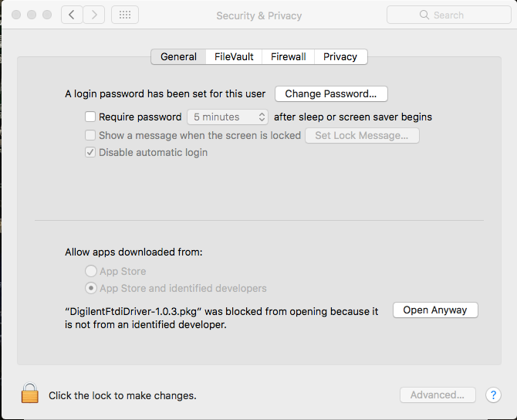This screenshot has height=420, width=517.
Task: Click the Security & Privacy window title
Action: click(x=258, y=15)
